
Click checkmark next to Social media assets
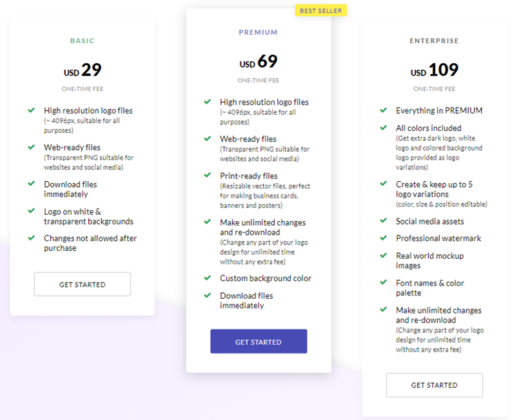(383, 220)
